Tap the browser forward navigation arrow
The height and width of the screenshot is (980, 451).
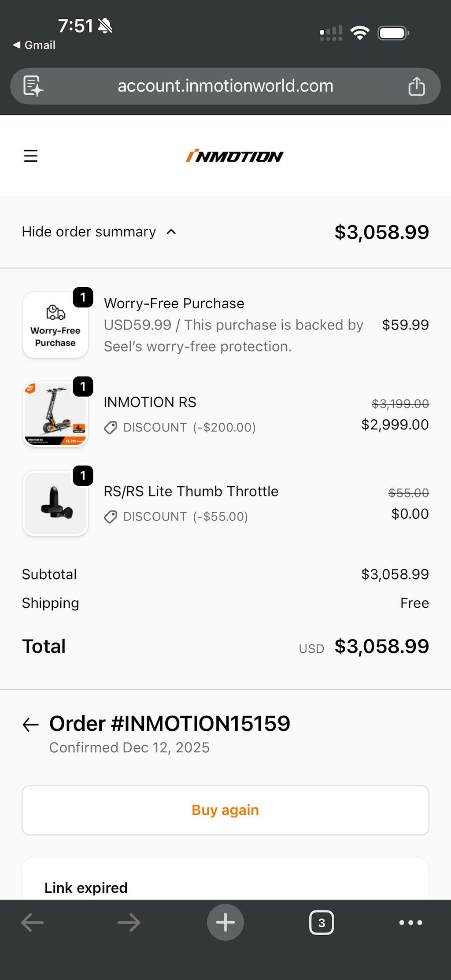(x=129, y=922)
